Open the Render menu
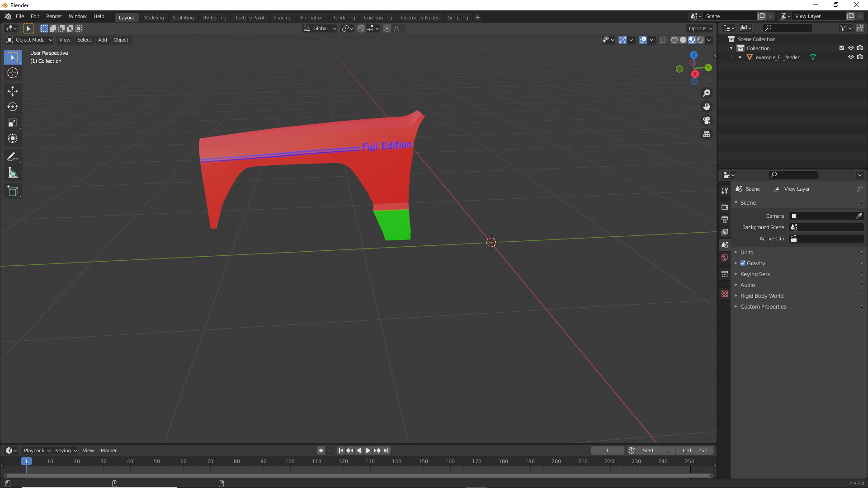Image resolution: width=868 pixels, height=488 pixels. coord(54,16)
